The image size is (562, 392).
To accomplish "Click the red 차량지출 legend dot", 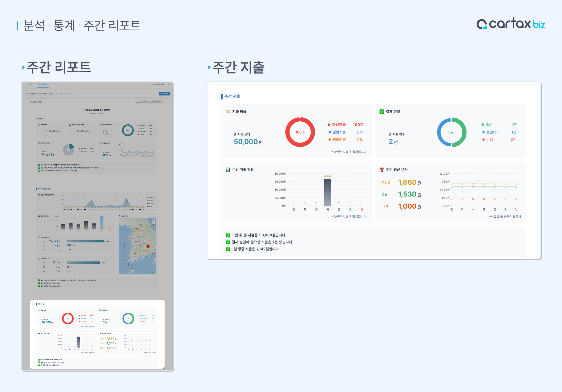I will (329, 125).
